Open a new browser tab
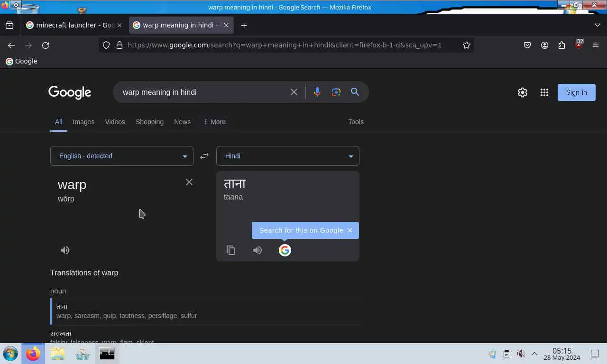The image size is (607, 364). (244, 25)
